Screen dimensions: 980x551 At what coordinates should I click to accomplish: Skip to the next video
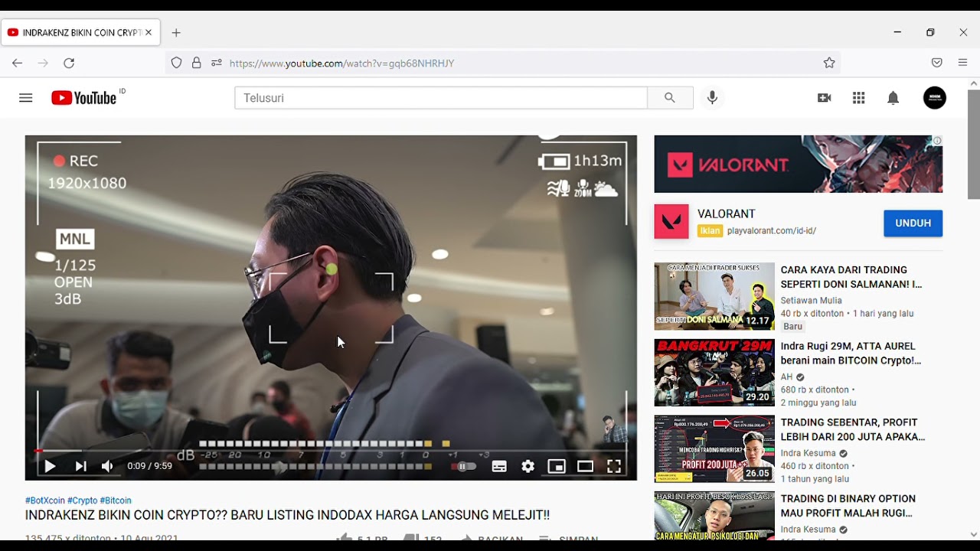[80, 466]
